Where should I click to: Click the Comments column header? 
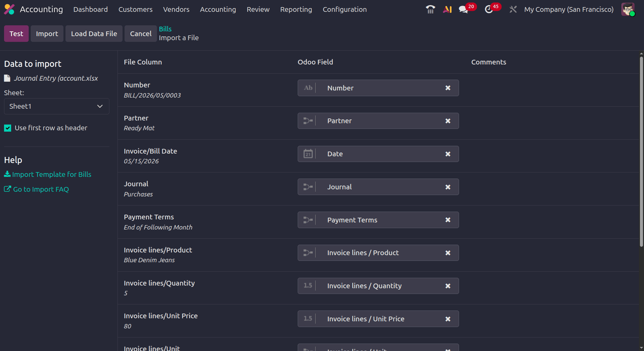pyautogui.click(x=488, y=62)
